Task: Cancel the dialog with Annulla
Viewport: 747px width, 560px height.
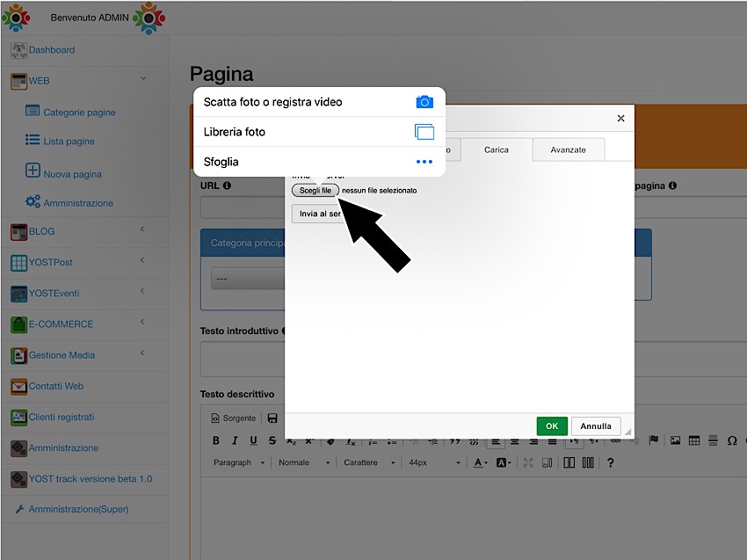Action: (596, 426)
